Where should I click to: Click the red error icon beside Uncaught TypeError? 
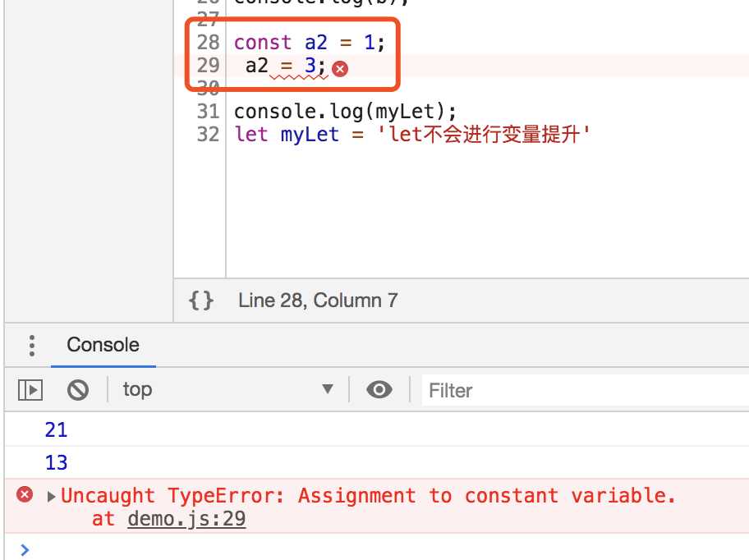(x=25, y=494)
